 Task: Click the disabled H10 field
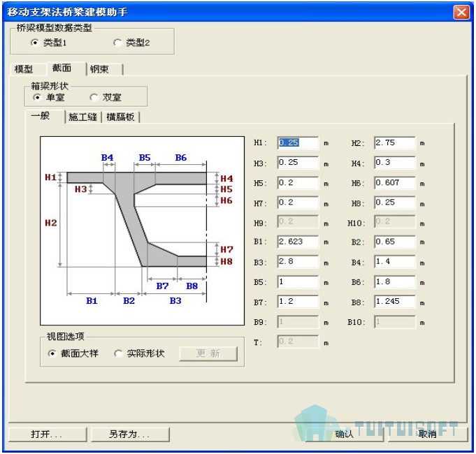tap(395, 221)
